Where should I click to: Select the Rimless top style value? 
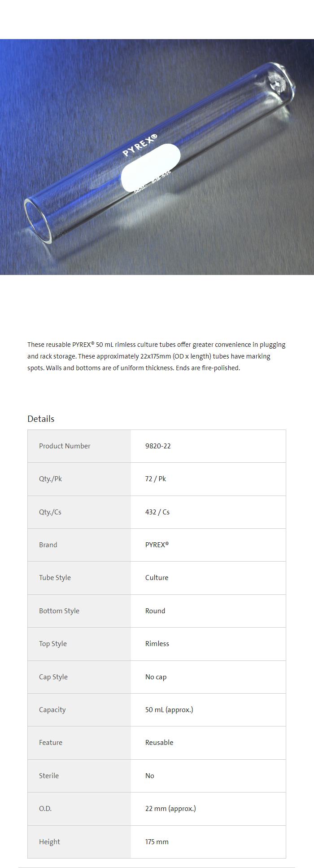(157, 644)
